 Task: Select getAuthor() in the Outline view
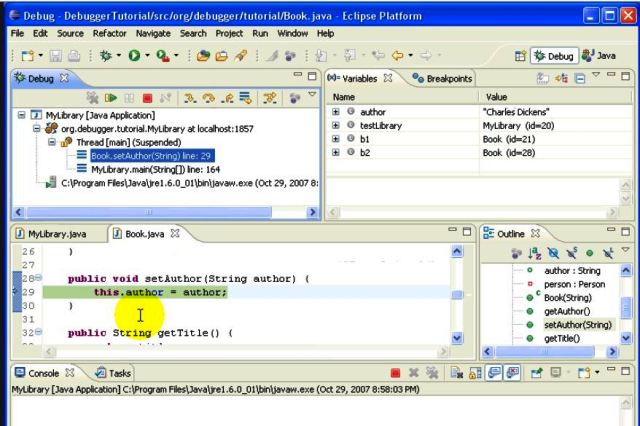[567, 311]
